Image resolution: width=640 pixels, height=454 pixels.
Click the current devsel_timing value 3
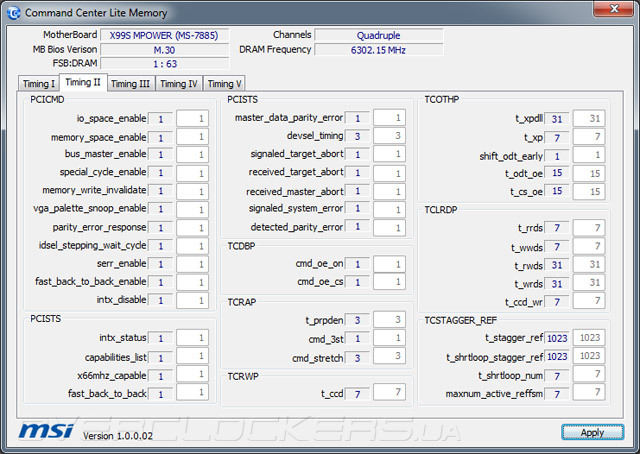[357, 136]
